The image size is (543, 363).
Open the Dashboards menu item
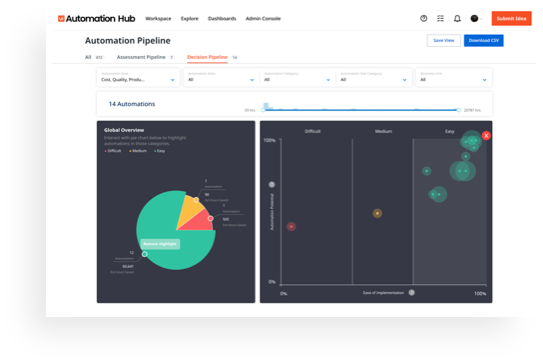pyautogui.click(x=222, y=18)
